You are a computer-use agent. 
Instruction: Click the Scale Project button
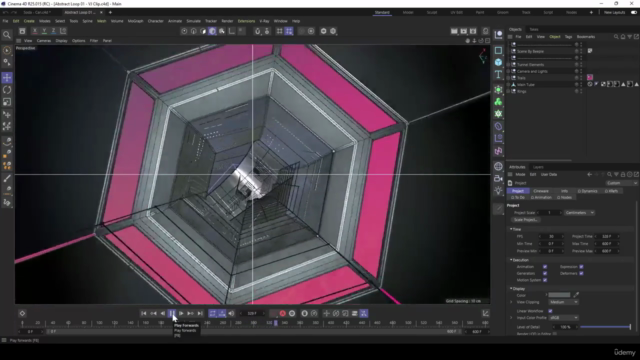[x=526, y=220]
